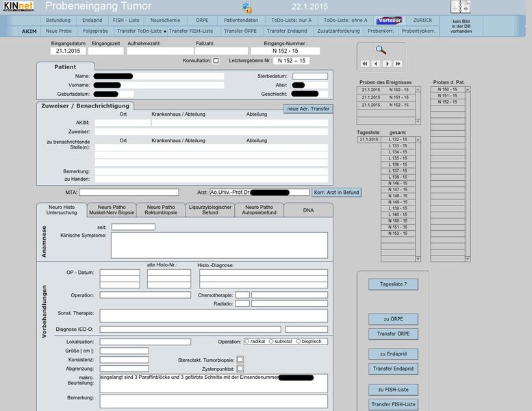This screenshot has width=532, height=411.
Task: Click Transfer ÖRPE button in right panel
Action: pos(393,334)
